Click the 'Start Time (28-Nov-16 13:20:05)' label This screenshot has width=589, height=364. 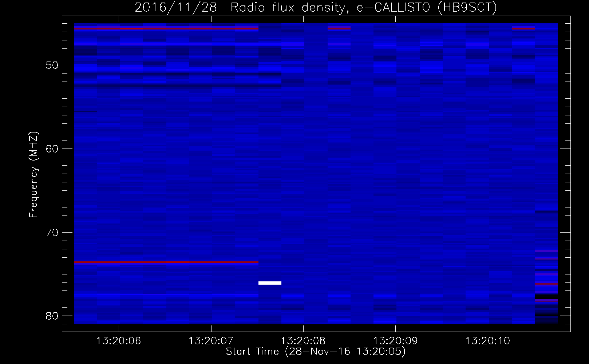pyautogui.click(x=316, y=351)
